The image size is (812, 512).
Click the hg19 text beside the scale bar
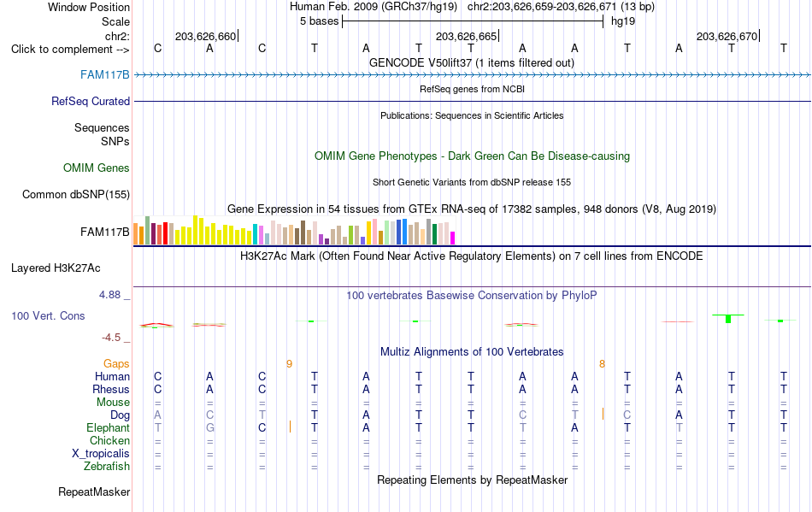[623, 21]
